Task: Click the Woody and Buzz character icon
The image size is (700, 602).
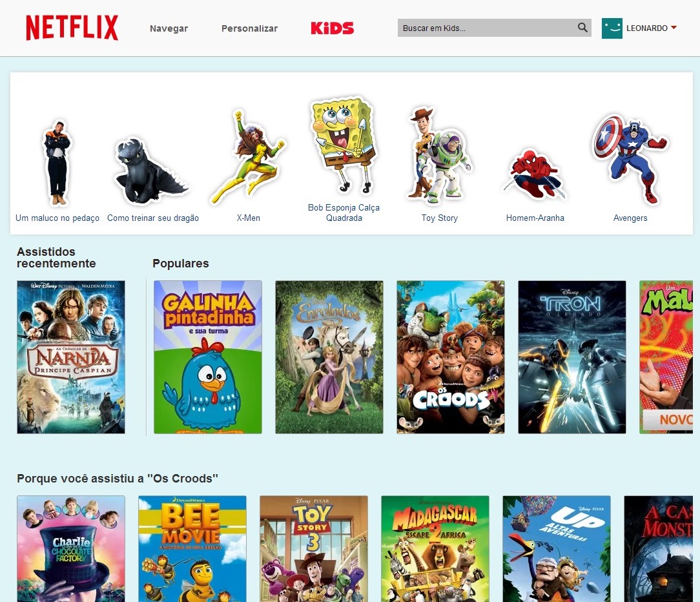Action: point(439,156)
